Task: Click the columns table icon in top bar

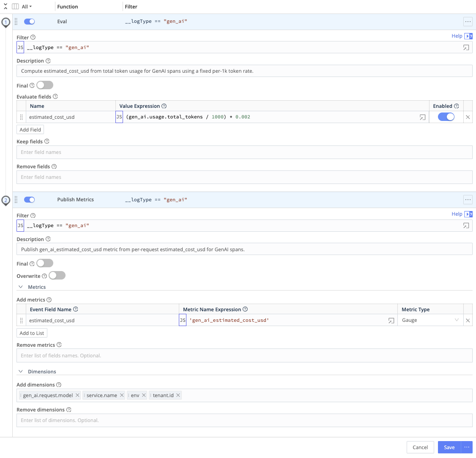Action: [16, 6]
